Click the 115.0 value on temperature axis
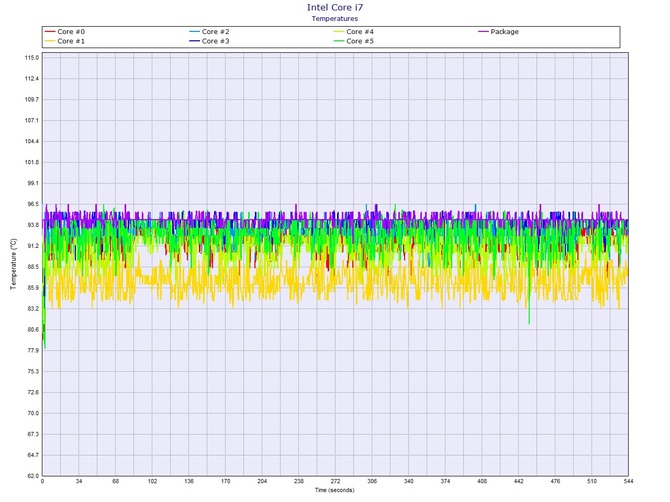Screen dimensions: 670x502 click(x=32, y=58)
